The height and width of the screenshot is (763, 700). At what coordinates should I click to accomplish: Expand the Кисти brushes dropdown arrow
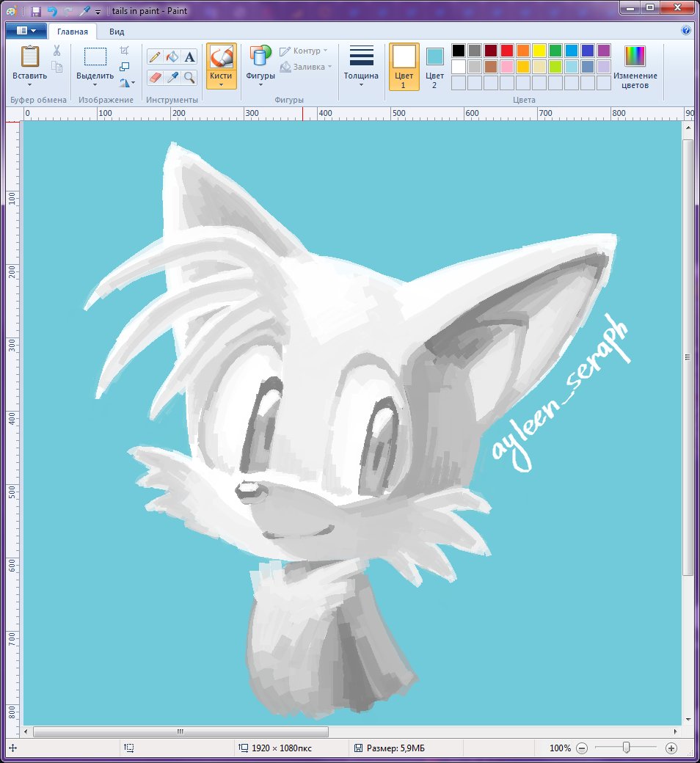221,85
